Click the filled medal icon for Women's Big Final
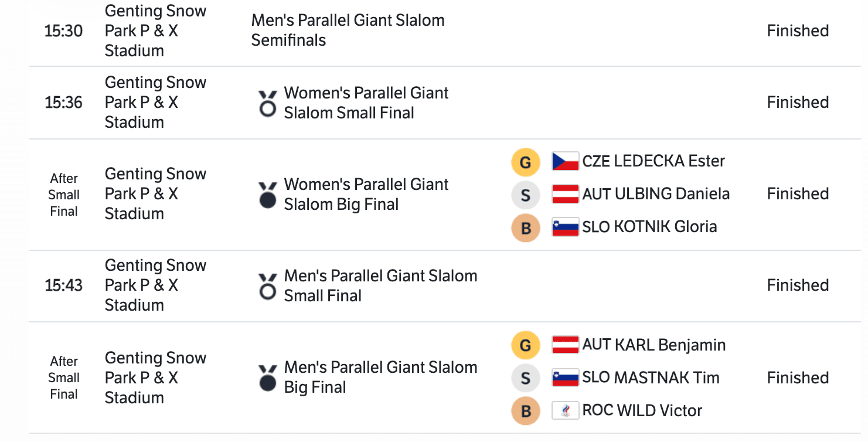Viewport: 868px width, 442px height. click(268, 195)
